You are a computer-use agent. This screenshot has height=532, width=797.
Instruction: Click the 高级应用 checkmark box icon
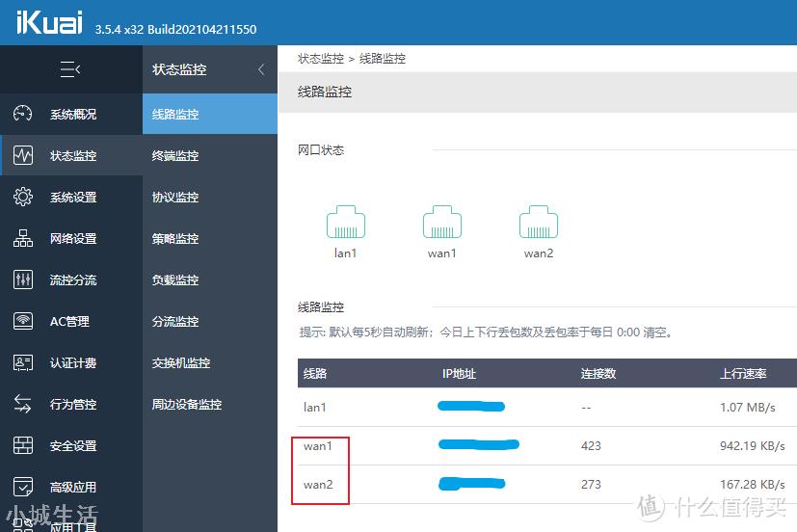point(23,487)
